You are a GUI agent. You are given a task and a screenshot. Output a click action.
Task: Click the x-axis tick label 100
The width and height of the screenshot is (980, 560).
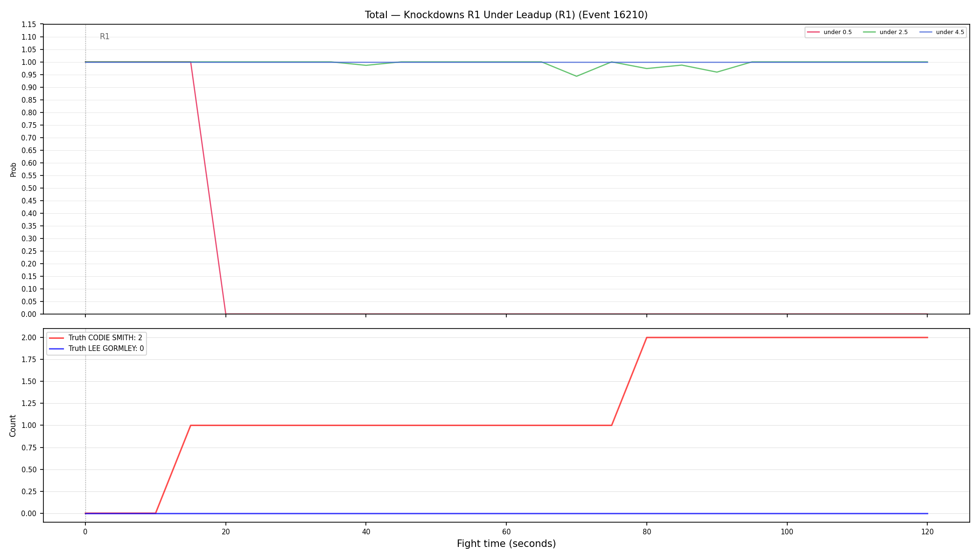pyautogui.click(x=787, y=532)
